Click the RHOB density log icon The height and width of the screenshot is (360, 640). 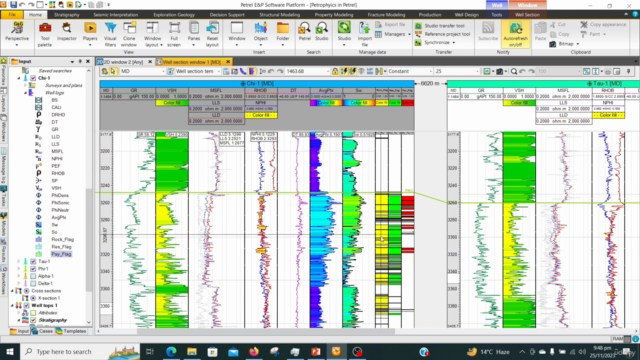(39, 173)
